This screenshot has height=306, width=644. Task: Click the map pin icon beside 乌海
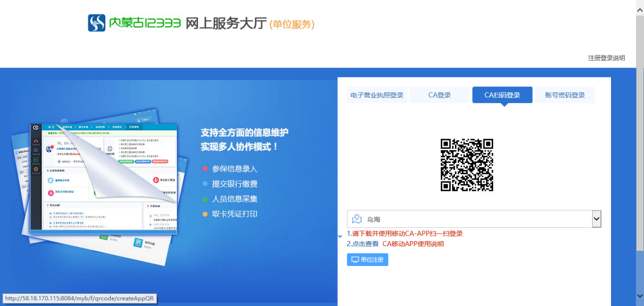tap(357, 219)
